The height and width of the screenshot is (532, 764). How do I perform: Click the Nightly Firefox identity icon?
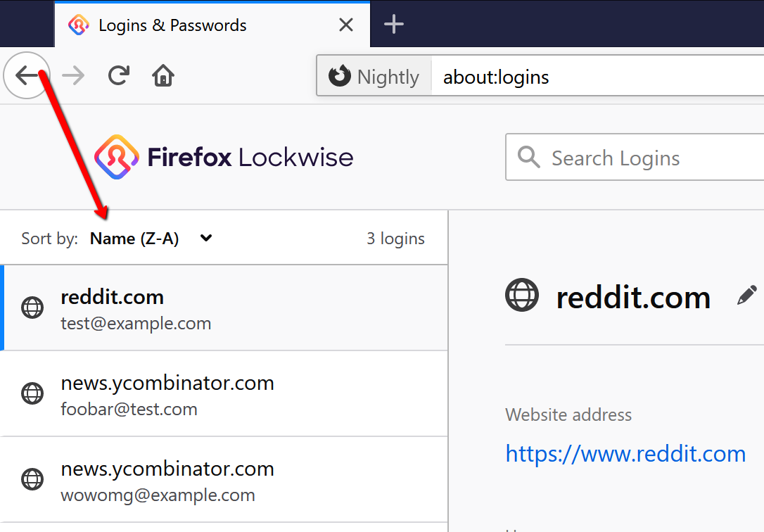(340, 76)
